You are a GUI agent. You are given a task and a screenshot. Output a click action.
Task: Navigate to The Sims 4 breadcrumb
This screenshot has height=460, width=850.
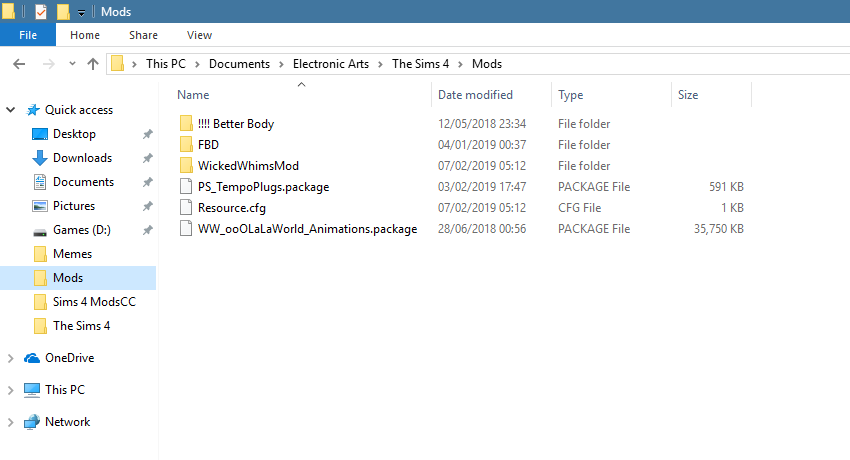pos(421,64)
